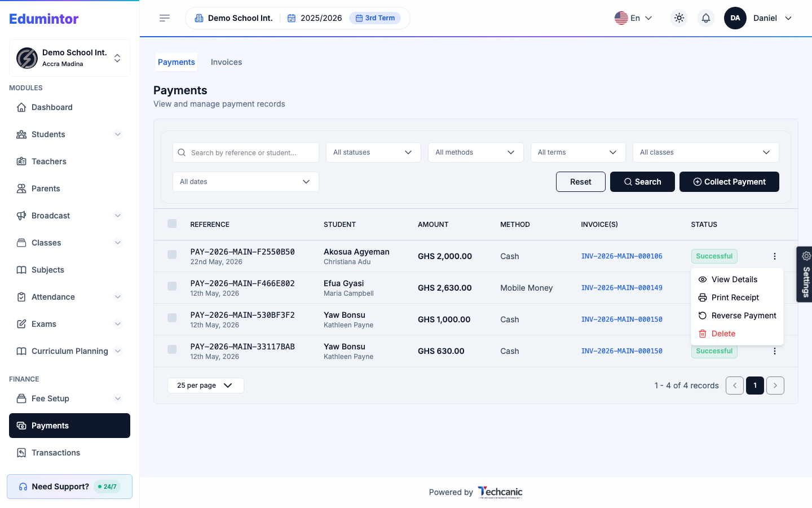Choose Print Receipt from the menu
Viewport: 812px width, 508px height.
[737, 297]
